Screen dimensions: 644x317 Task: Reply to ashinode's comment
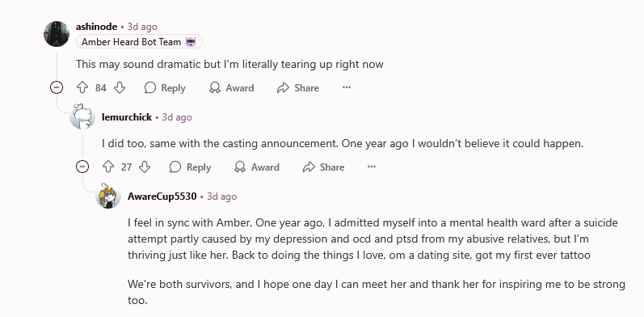pos(165,88)
